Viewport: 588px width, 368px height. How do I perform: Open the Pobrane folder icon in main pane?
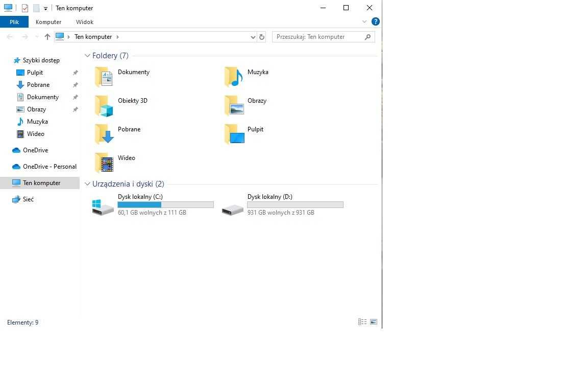(x=104, y=134)
